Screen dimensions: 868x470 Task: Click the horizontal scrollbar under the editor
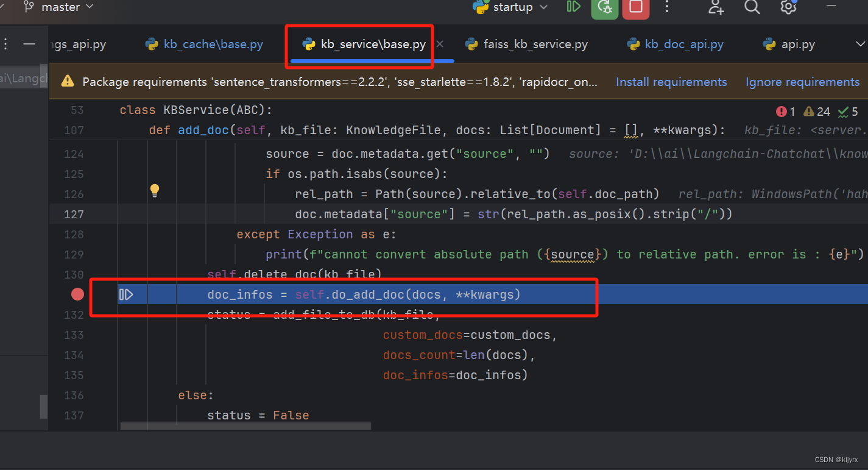coord(245,426)
